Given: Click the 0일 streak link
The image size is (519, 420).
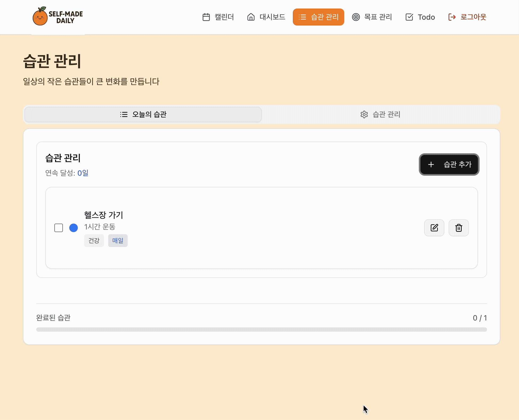Looking at the screenshot, I should (82, 173).
